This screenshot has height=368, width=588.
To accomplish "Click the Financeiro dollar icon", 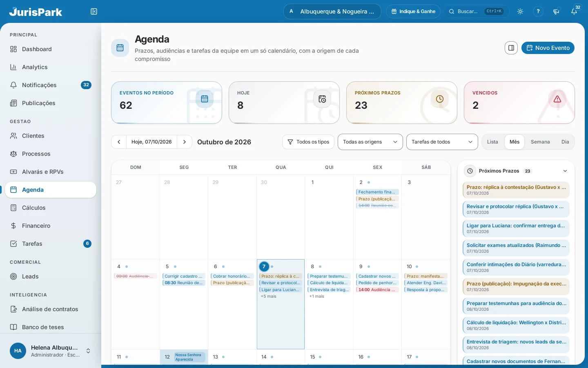I will (13, 226).
